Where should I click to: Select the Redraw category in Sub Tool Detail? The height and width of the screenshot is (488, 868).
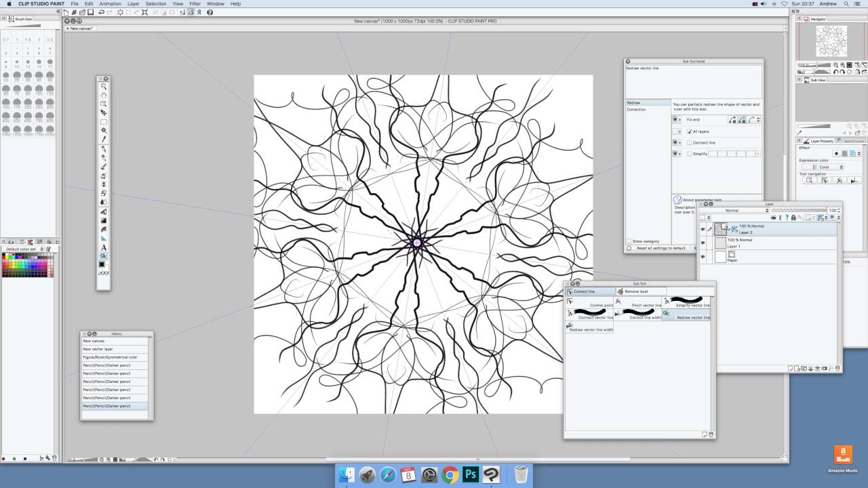(648, 102)
